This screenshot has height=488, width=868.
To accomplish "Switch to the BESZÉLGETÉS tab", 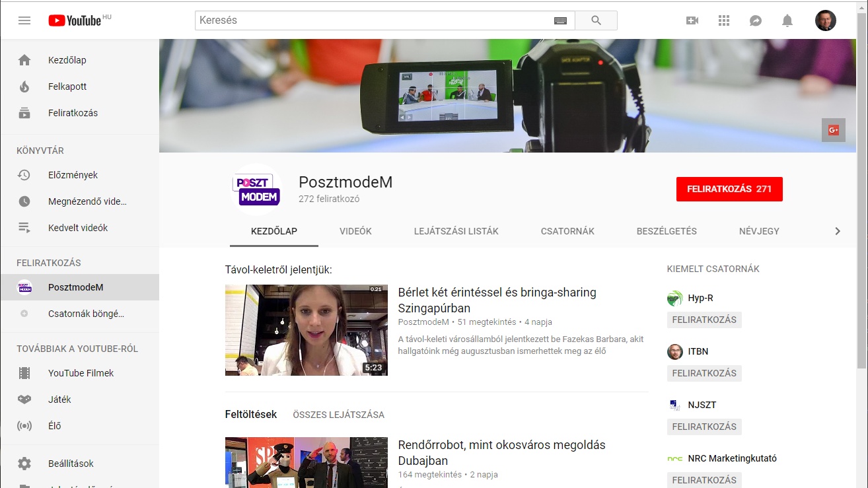I will pyautogui.click(x=667, y=231).
